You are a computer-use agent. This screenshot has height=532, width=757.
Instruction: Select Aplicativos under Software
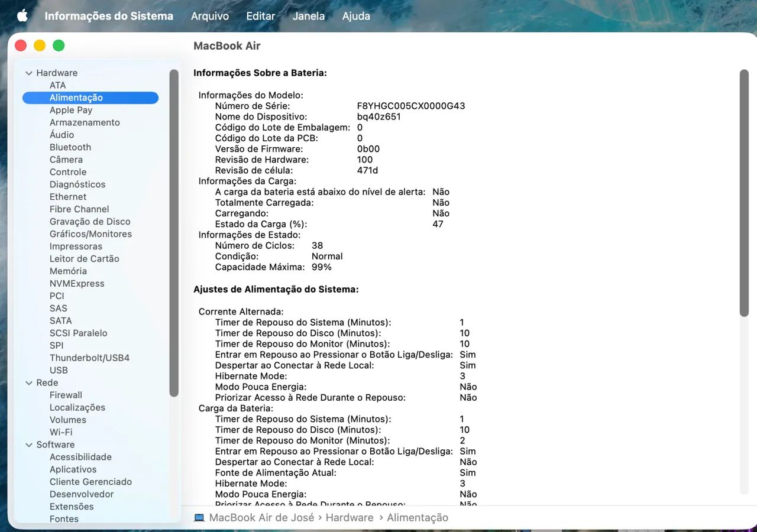[x=73, y=470]
